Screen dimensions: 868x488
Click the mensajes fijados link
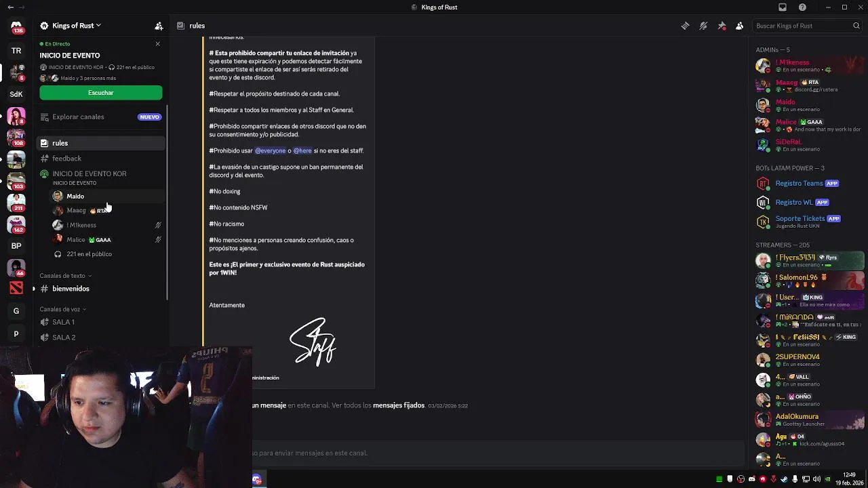click(x=399, y=405)
